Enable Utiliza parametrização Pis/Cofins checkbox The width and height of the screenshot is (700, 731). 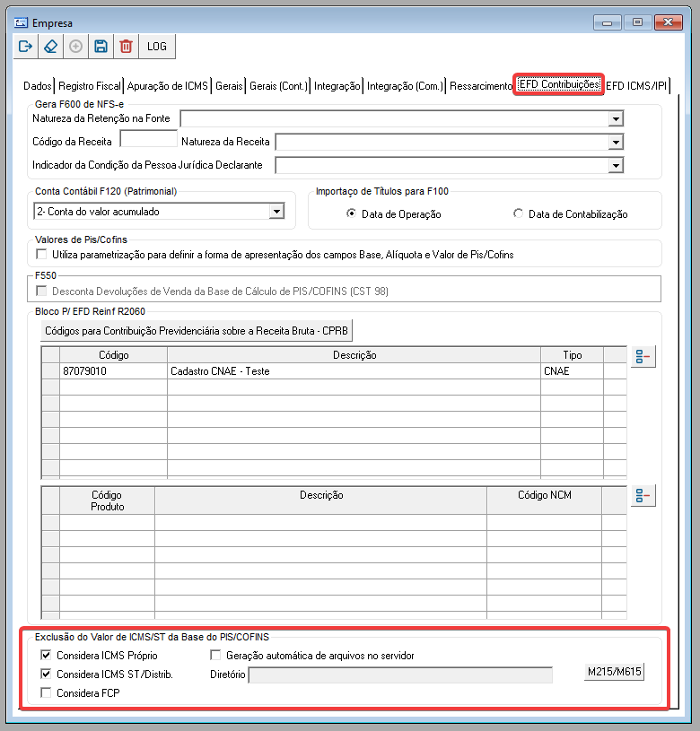pos(41,254)
